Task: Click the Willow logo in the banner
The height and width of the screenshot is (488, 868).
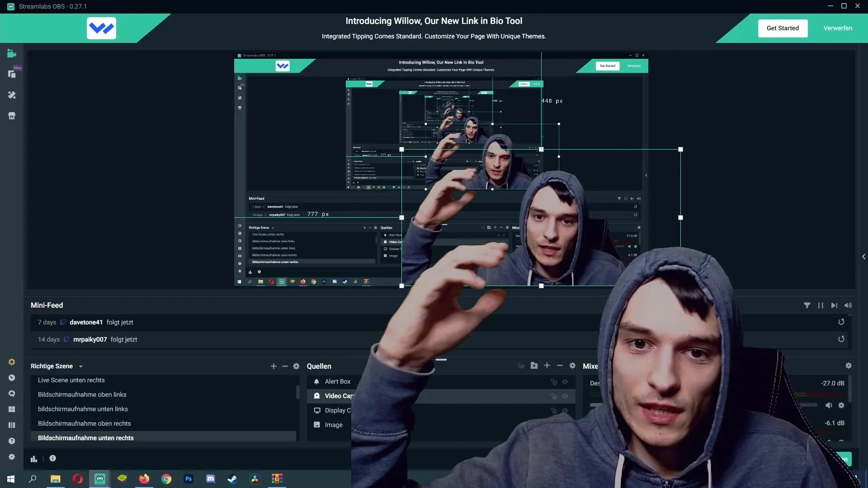Action: click(x=101, y=28)
